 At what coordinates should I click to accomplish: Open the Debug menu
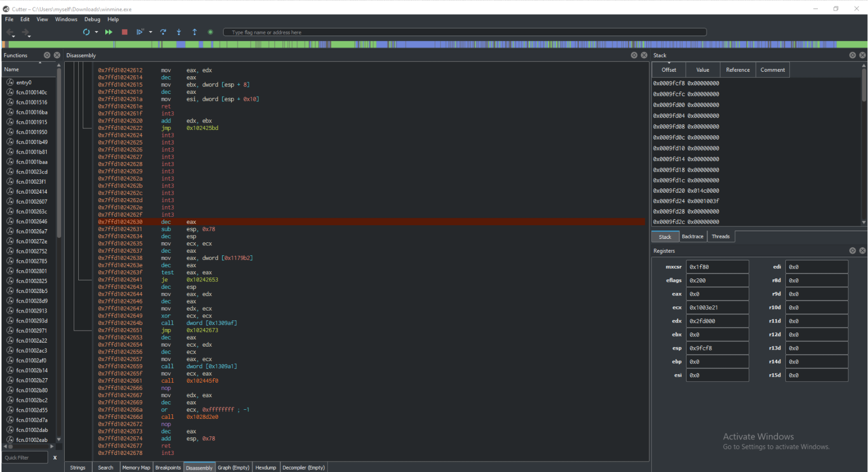(92, 19)
